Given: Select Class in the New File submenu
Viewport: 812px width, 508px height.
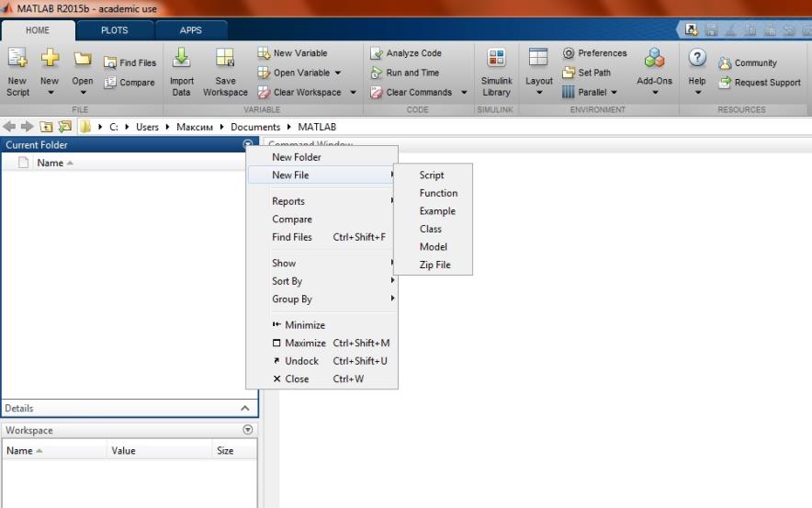Looking at the screenshot, I should [433, 229].
